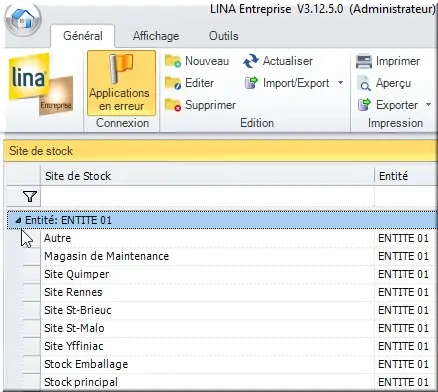Switch to the Affichage tab

(x=156, y=36)
